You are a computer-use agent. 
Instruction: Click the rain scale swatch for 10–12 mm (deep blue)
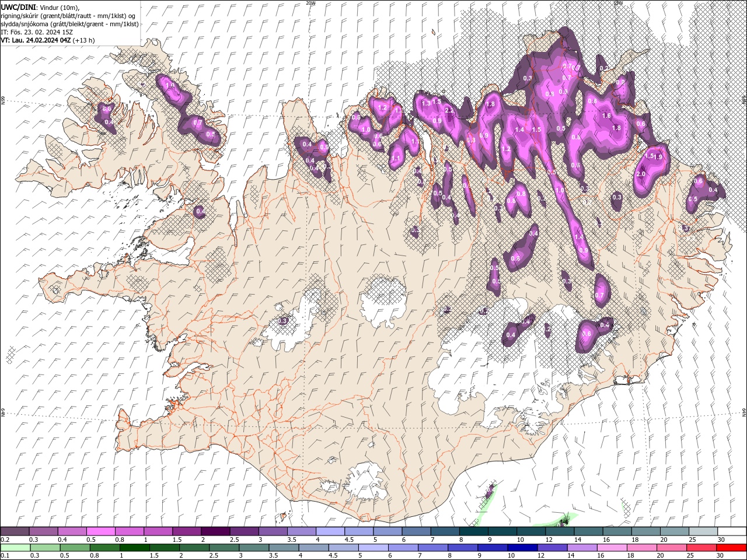(523, 548)
